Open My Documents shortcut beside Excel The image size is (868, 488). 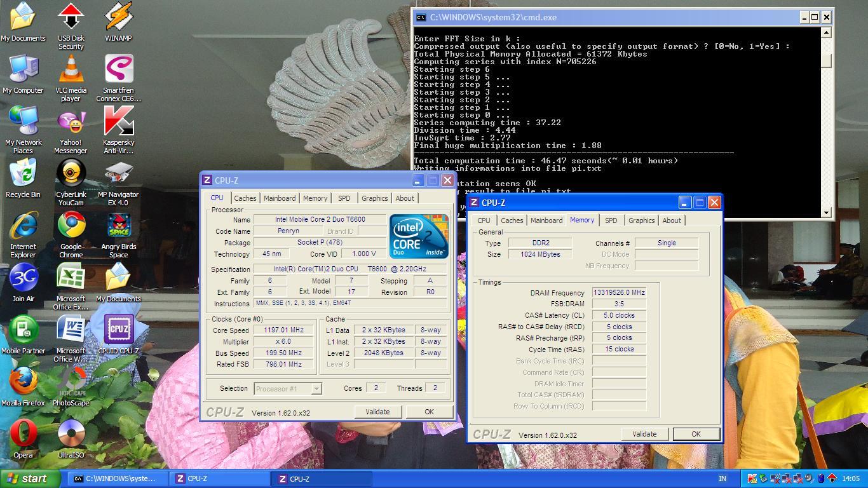[x=118, y=282]
